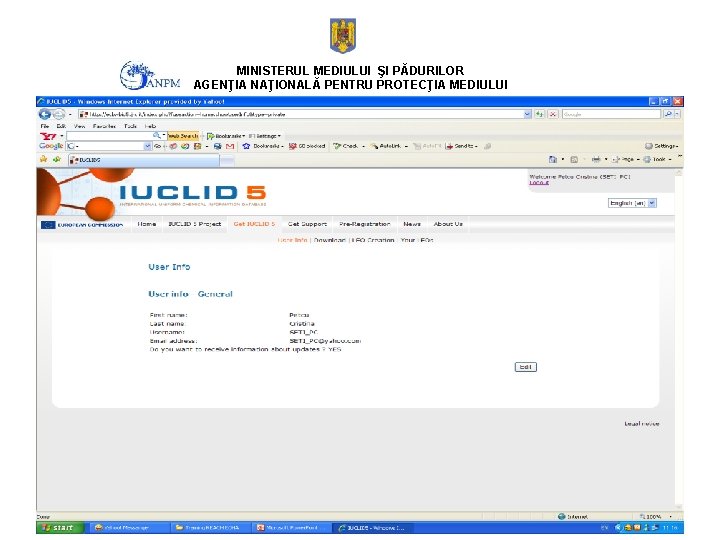Image resolution: width=720 pixels, height=540 pixels.
Task: Open the About Us navigation tab
Action: pos(448,224)
